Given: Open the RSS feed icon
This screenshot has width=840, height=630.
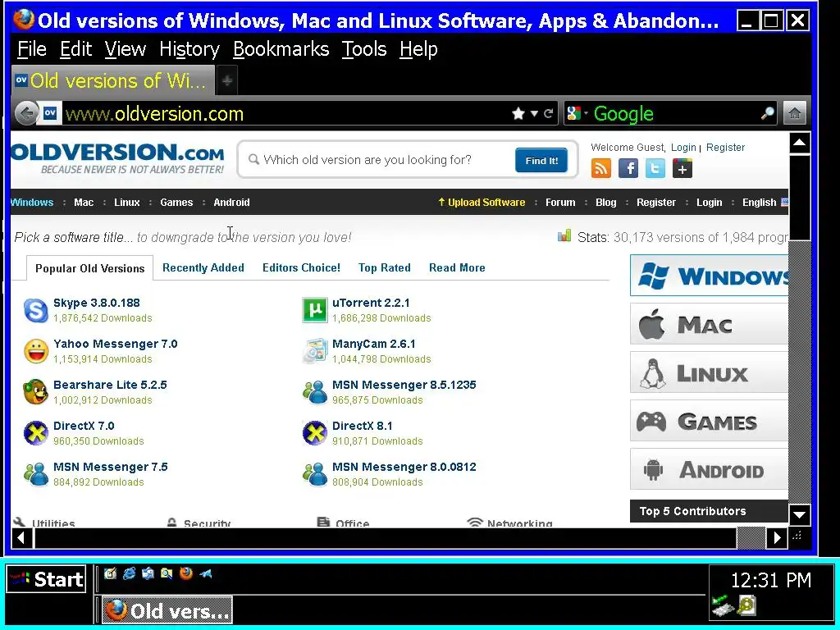Looking at the screenshot, I should point(601,169).
